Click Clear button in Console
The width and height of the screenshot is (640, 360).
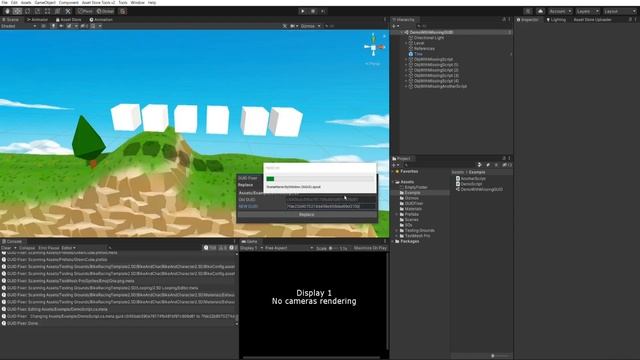6,248
